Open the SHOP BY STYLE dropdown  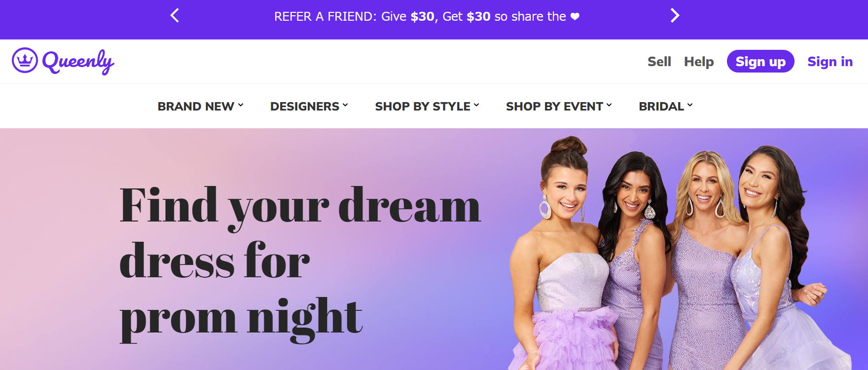(427, 106)
